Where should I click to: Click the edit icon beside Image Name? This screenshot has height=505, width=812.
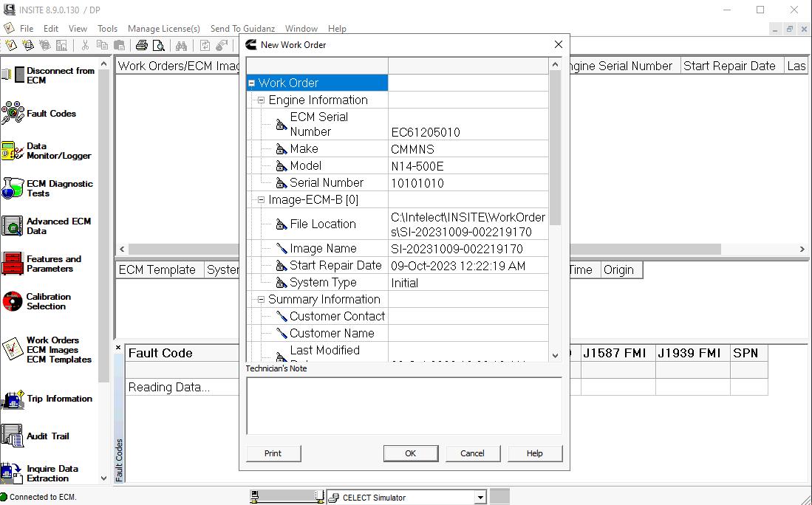(282, 248)
